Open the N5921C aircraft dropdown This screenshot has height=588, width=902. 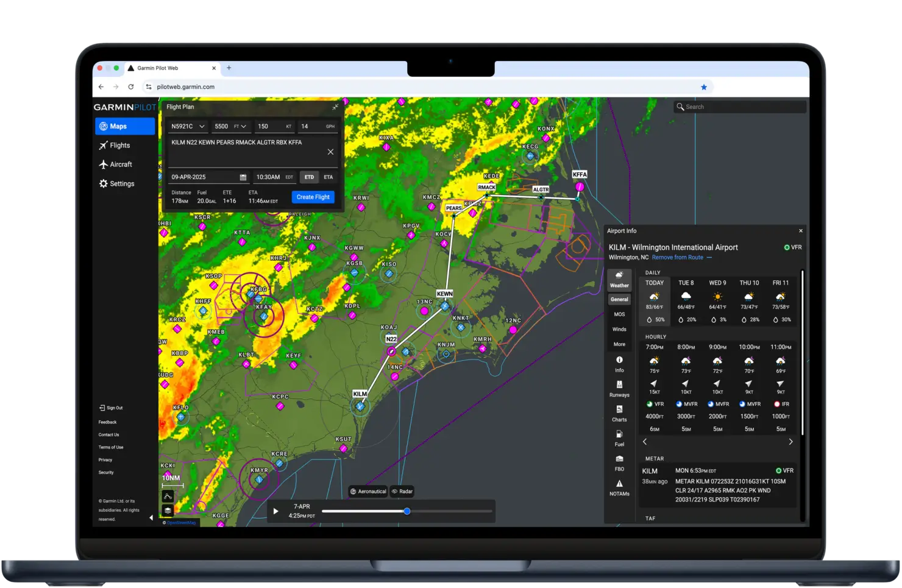click(x=188, y=126)
